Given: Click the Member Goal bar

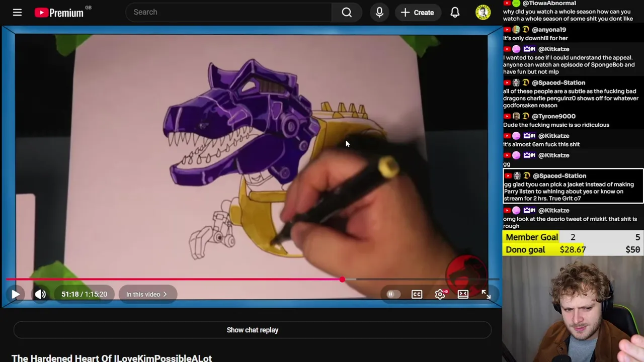Looking at the screenshot, I should [573, 237].
